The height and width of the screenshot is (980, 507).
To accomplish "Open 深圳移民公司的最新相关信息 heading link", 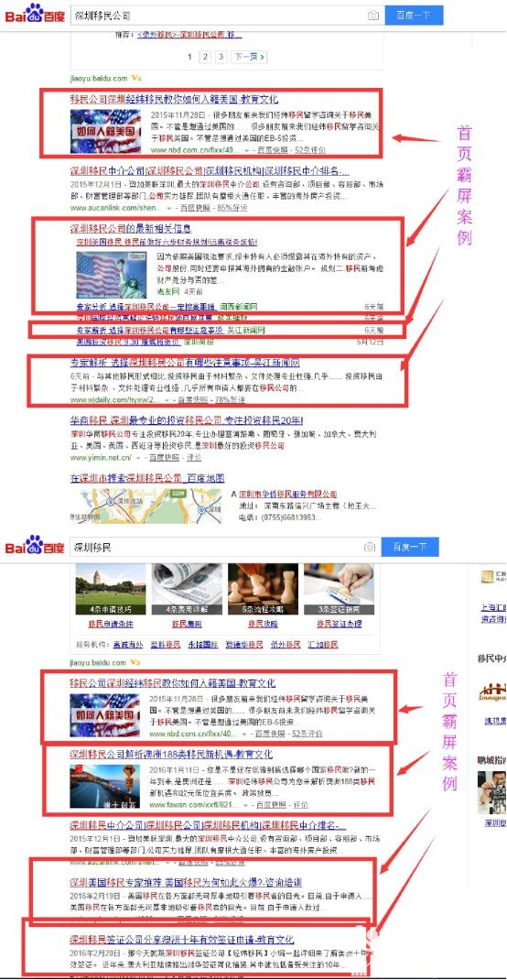I will click(131, 229).
